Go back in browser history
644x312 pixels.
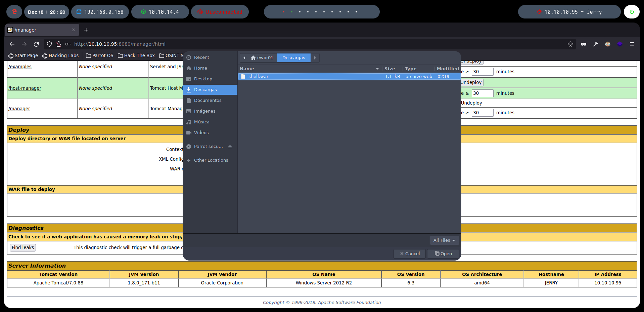pyautogui.click(x=12, y=44)
